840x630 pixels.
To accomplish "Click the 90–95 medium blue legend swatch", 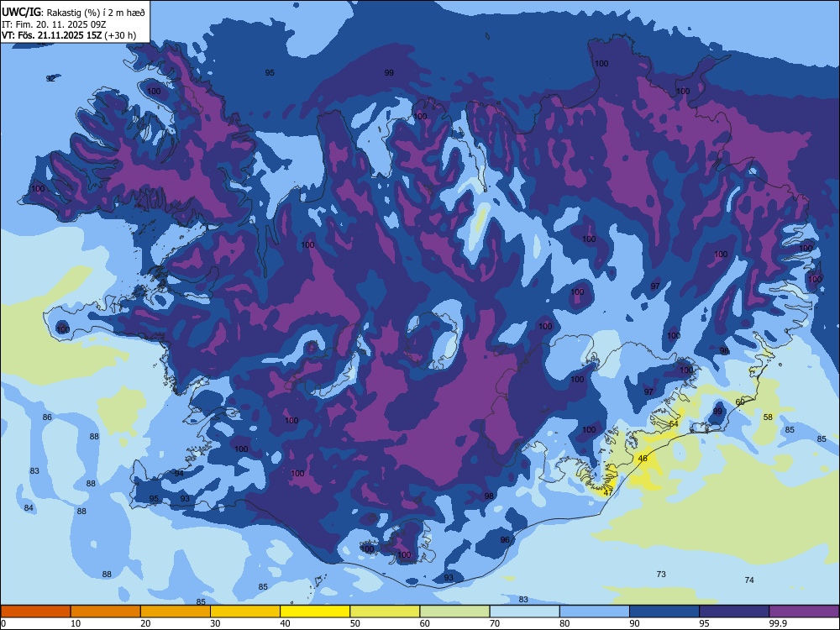I will click(664, 612).
